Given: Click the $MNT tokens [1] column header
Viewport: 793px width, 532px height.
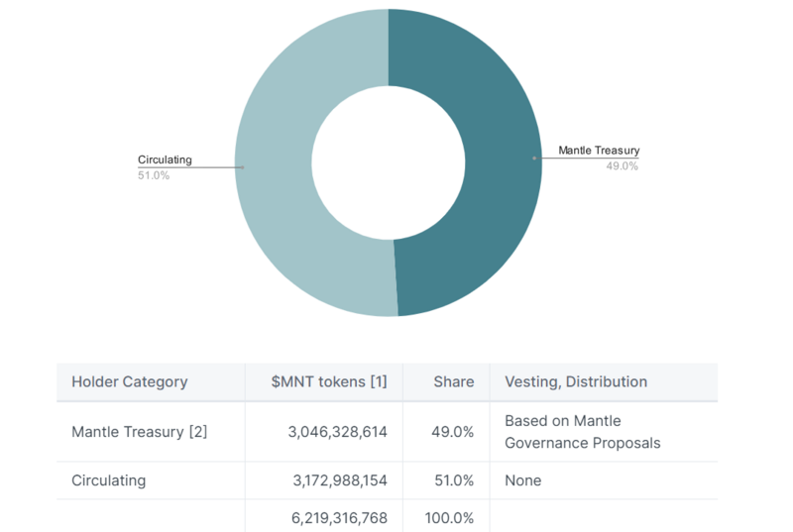Looking at the screenshot, I should (x=329, y=381).
